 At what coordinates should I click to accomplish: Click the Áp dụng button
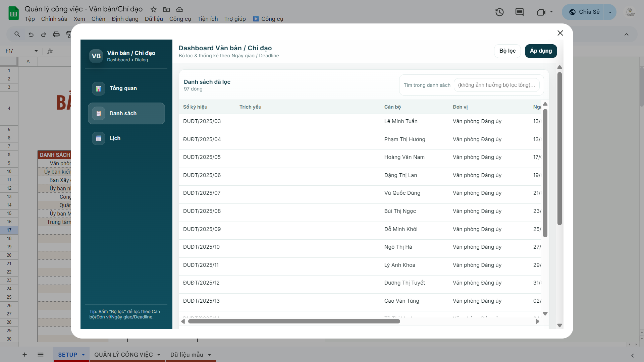click(541, 51)
